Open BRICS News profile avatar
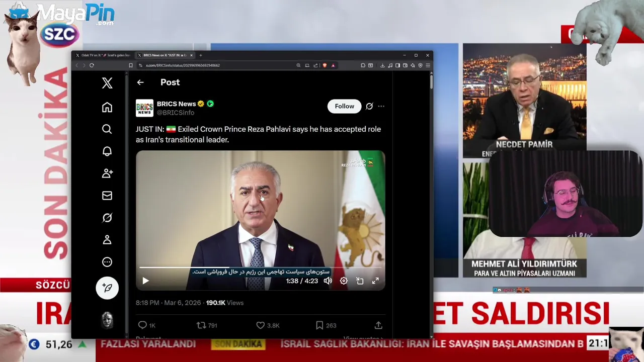644x362 pixels. 144,108
